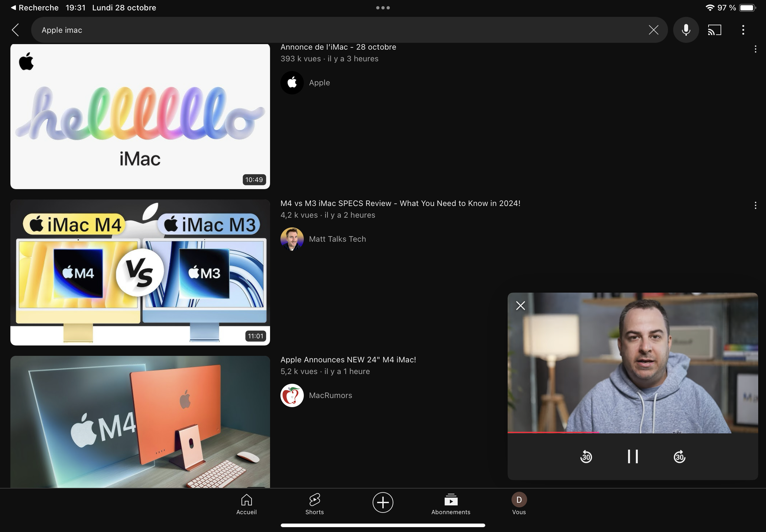Open the Matt Talks Tech channel avatar
Screen dimensions: 766x532
[x=292, y=239]
